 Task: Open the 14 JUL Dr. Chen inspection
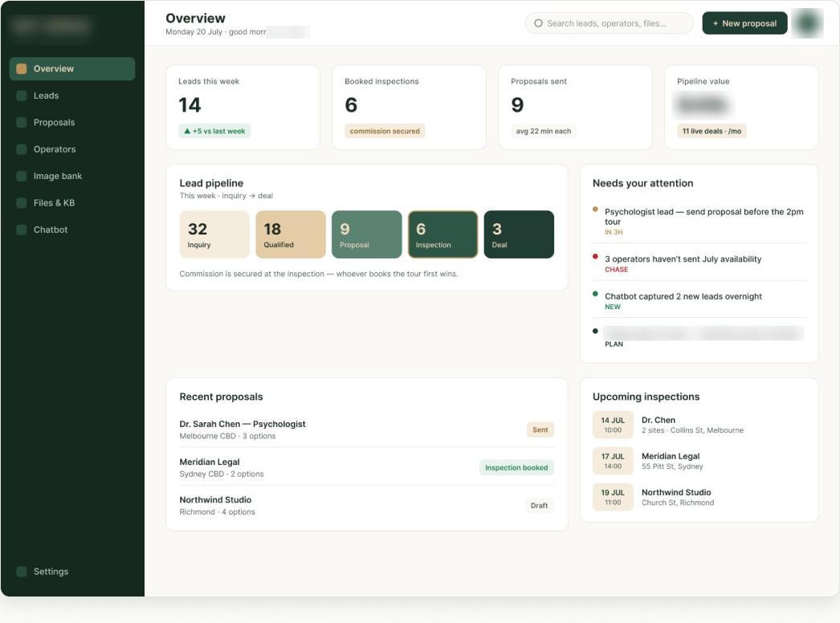699,425
